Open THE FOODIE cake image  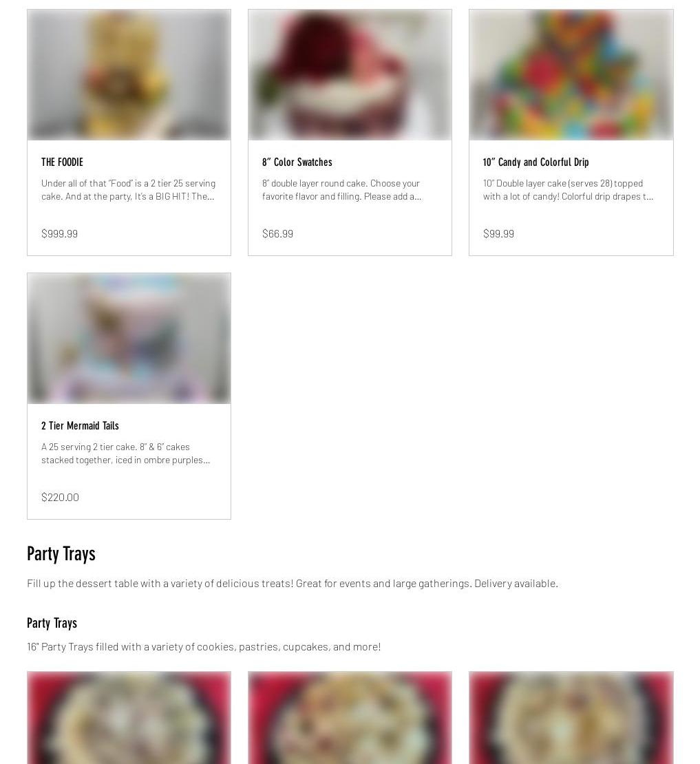click(x=129, y=74)
